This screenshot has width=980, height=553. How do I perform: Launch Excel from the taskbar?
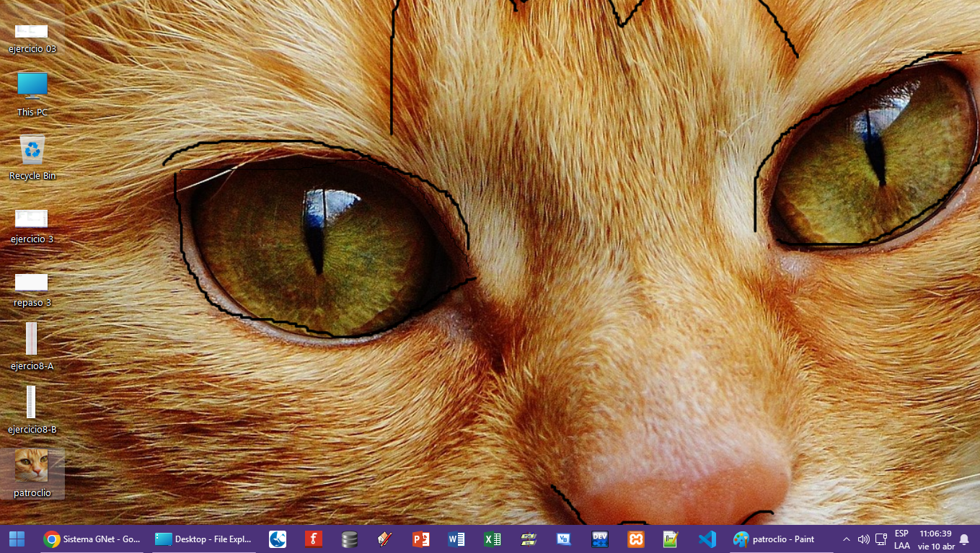pyautogui.click(x=493, y=539)
